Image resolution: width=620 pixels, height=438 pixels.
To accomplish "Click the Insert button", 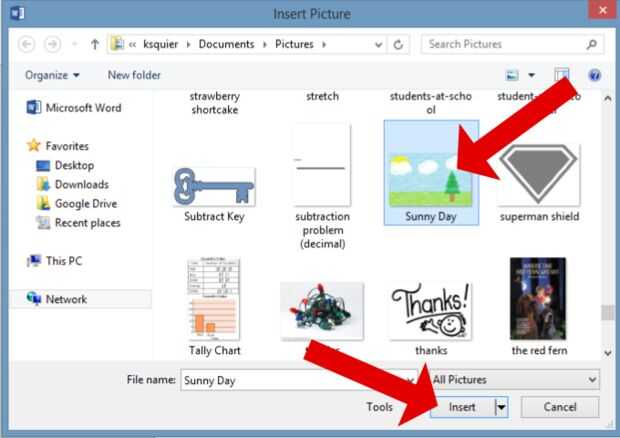I will pyautogui.click(x=462, y=407).
